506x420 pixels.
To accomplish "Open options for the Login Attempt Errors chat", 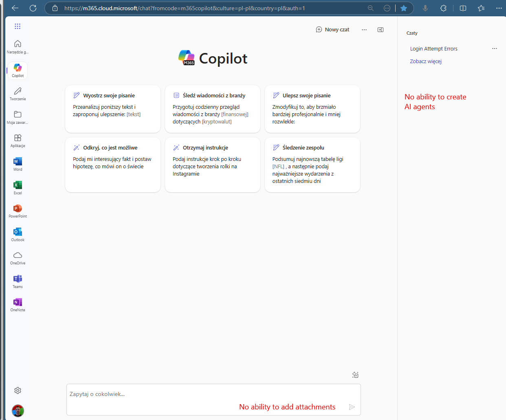I will click(495, 48).
